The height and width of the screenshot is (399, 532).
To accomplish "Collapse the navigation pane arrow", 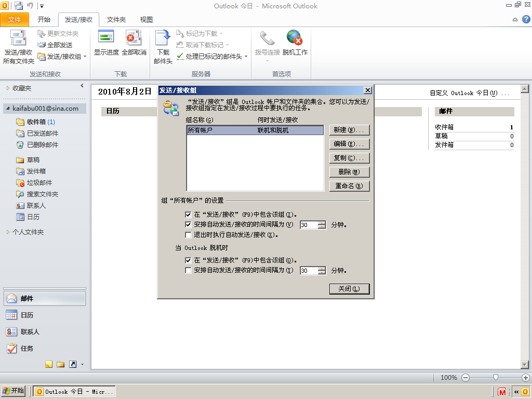I will pos(82,86).
